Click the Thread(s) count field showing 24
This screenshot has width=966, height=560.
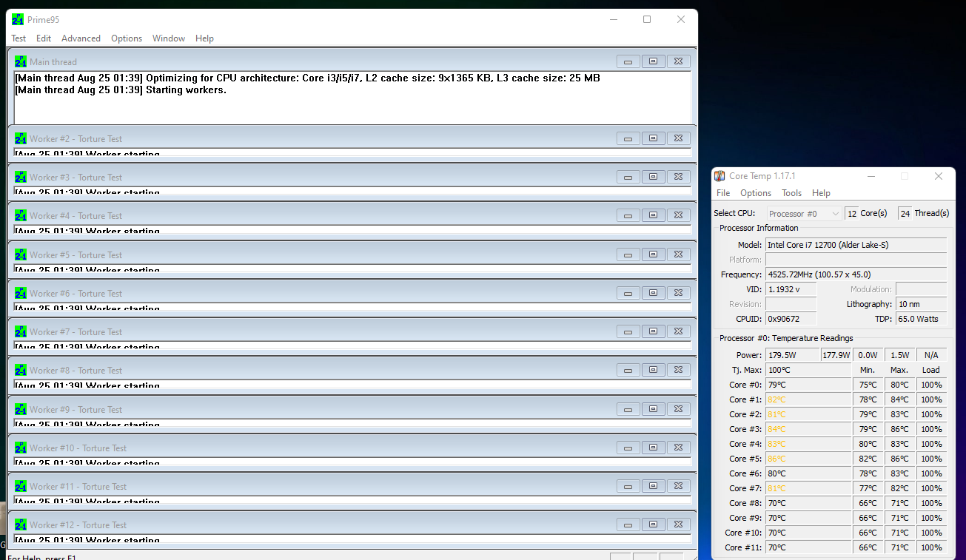(x=905, y=214)
